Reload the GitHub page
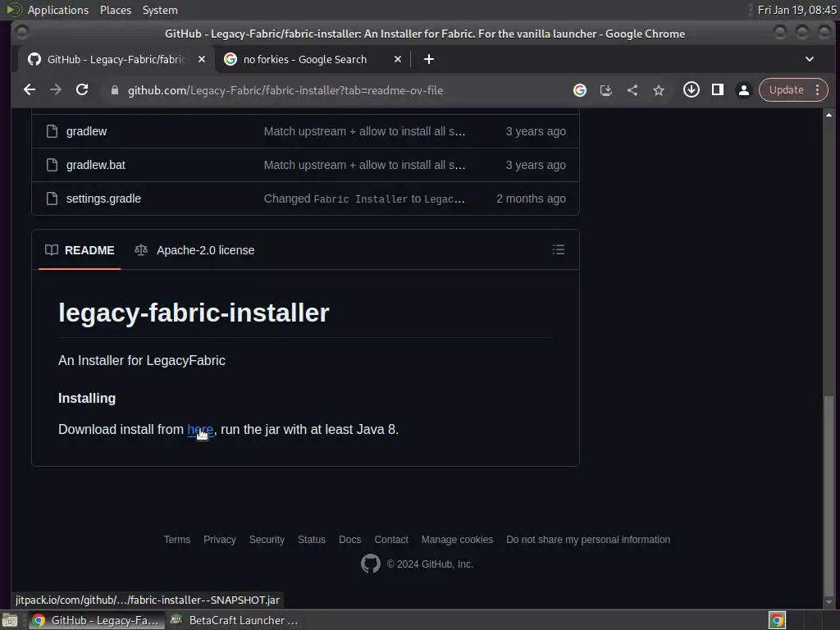The image size is (840, 630). (82, 90)
